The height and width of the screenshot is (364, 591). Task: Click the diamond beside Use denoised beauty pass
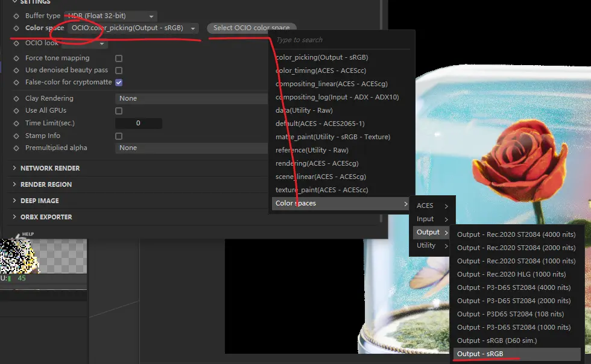[x=16, y=71]
